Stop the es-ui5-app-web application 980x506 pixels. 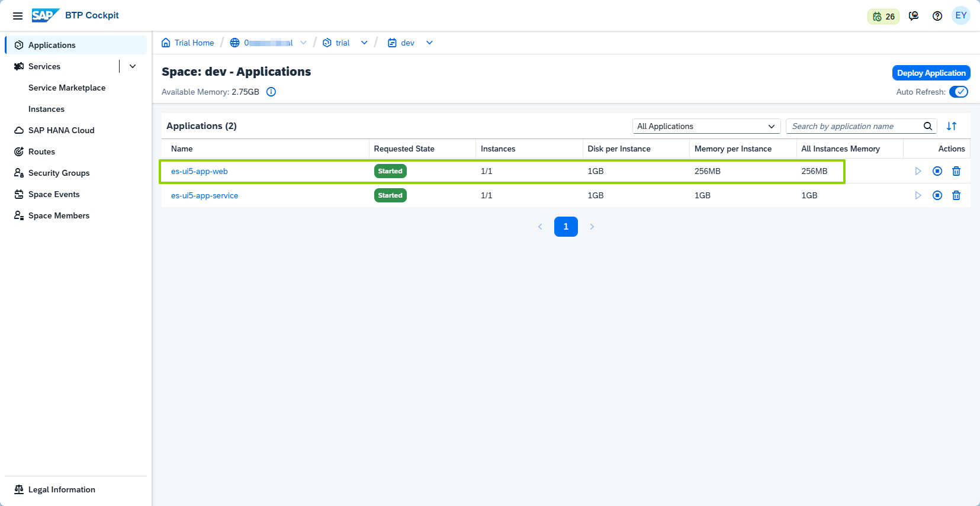tap(937, 171)
